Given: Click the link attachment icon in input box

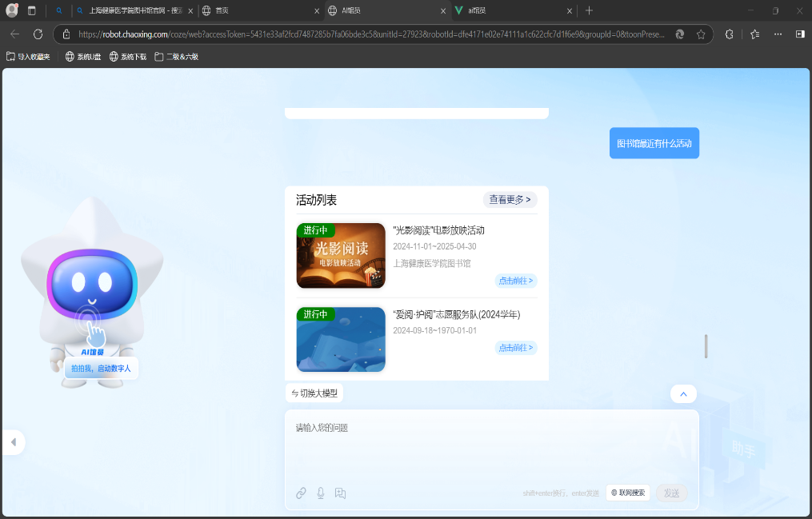Looking at the screenshot, I should [301, 493].
